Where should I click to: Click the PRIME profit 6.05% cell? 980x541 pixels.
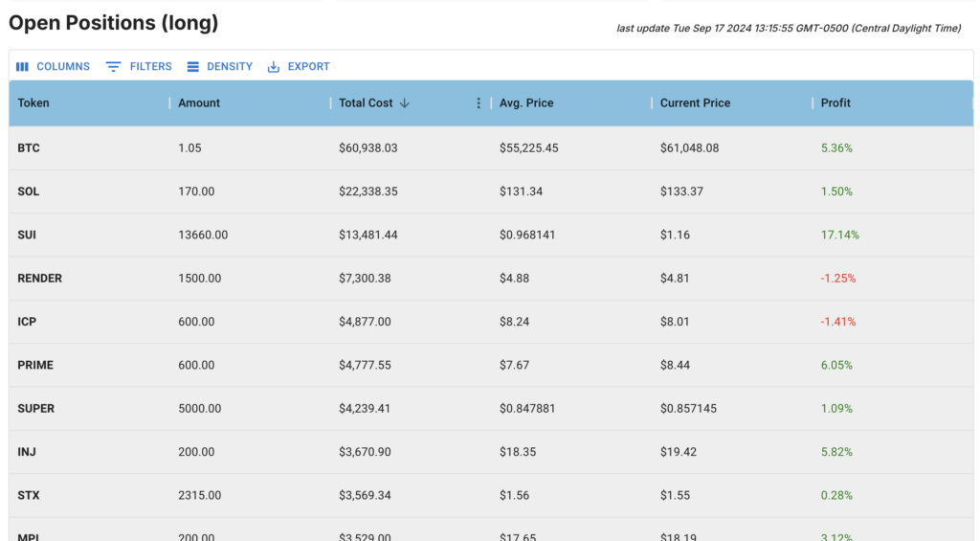893,365
